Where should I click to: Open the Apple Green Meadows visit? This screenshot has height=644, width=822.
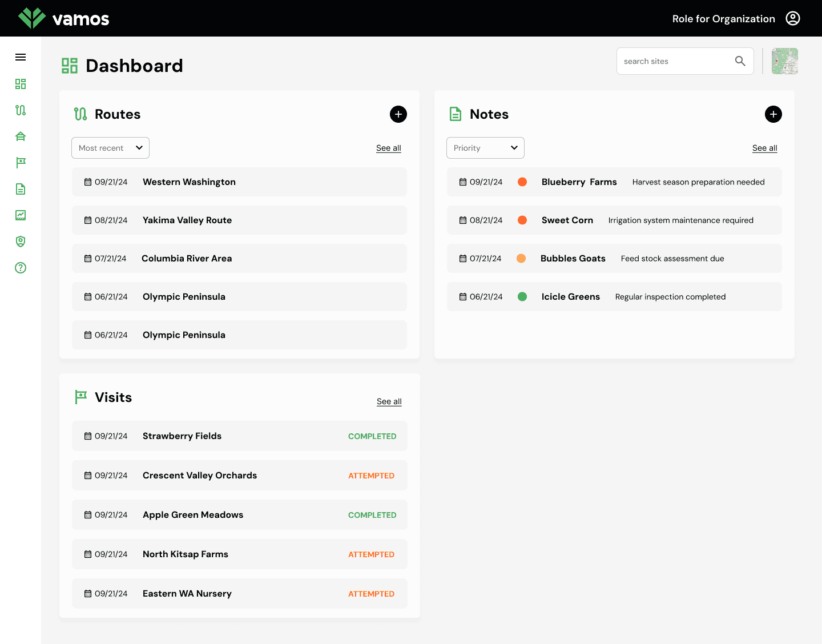click(x=240, y=515)
